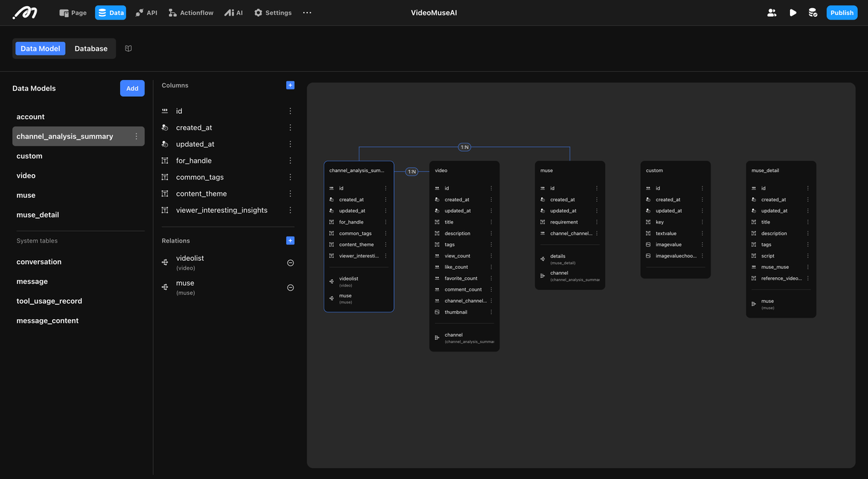Click Add to create data model

[132, 88]
